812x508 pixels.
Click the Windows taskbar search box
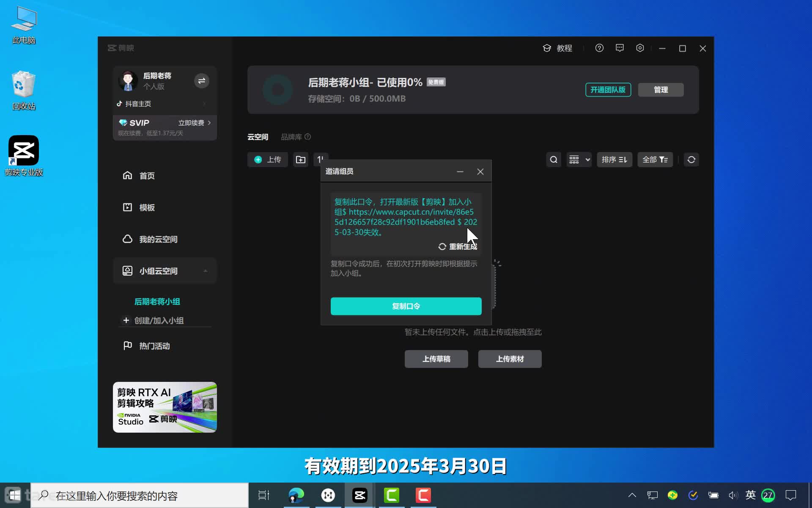coord(140,495)
